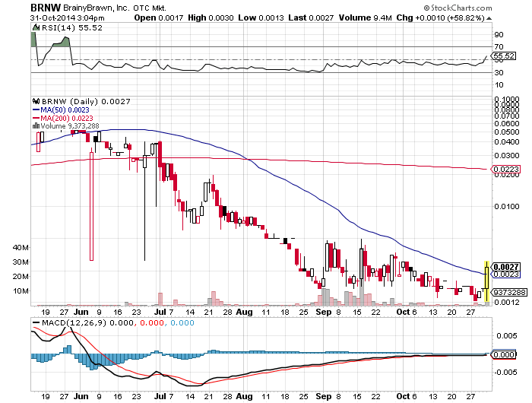Click the BRNW ticker symbol title
Viewport: 532px width, 403px height.
pos(46,8)
